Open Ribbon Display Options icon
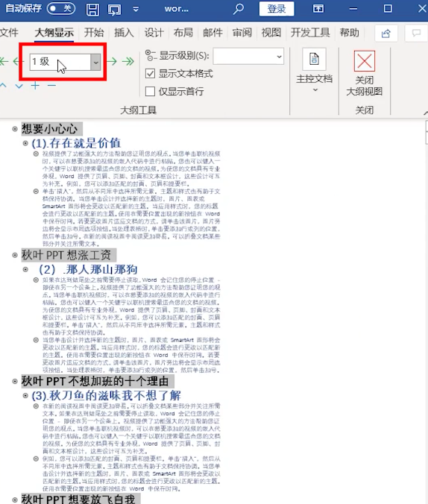The width and height of the screenshot is (428, 504). tap(318, 9)
